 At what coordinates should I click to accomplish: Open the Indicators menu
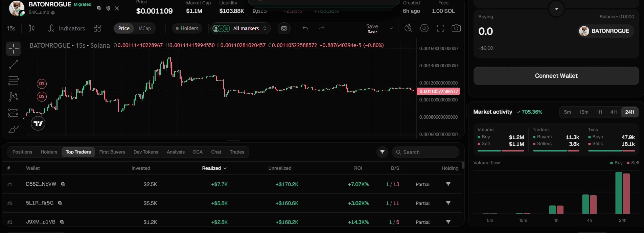click(x=66, y=28)
